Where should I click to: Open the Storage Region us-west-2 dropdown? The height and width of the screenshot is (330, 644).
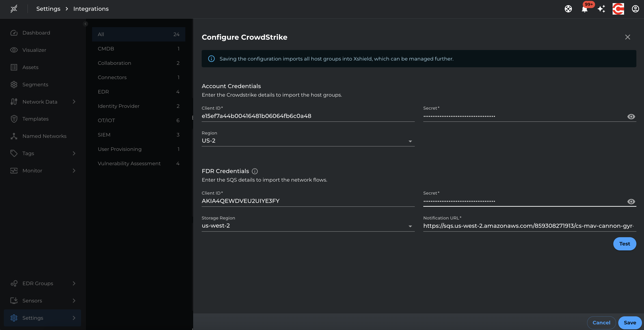click(x=308, y=226)
